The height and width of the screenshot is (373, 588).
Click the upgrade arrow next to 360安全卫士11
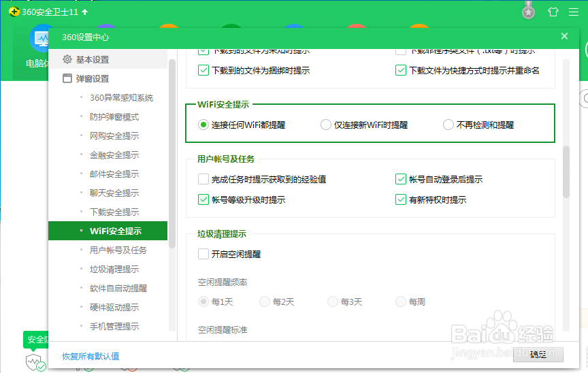pos(85,12)
